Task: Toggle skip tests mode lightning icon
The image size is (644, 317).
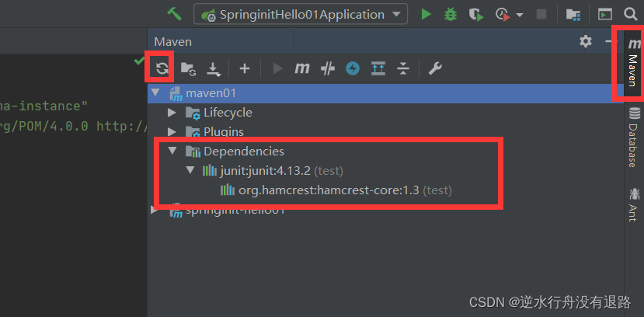Action: point(353,68)
